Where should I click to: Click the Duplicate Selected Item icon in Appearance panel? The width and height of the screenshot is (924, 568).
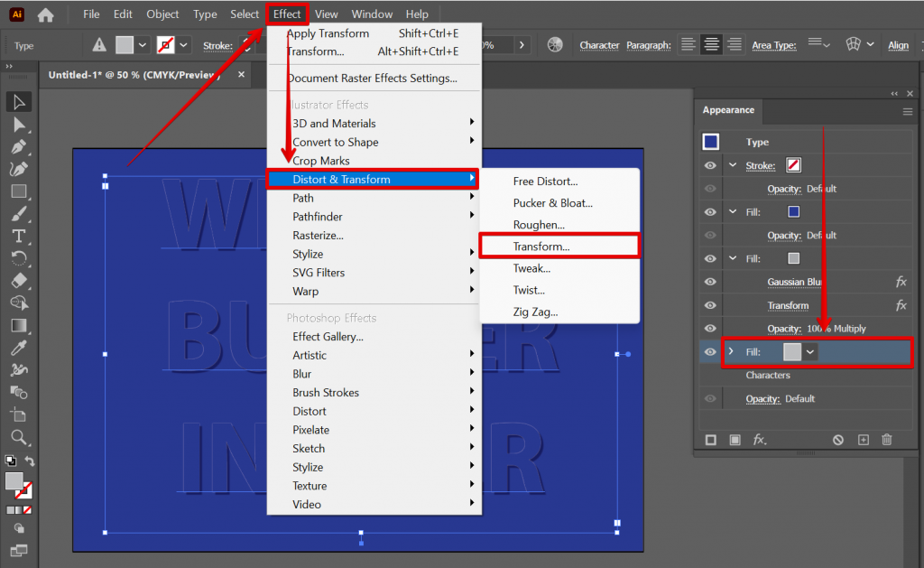(x=864, y=441)
